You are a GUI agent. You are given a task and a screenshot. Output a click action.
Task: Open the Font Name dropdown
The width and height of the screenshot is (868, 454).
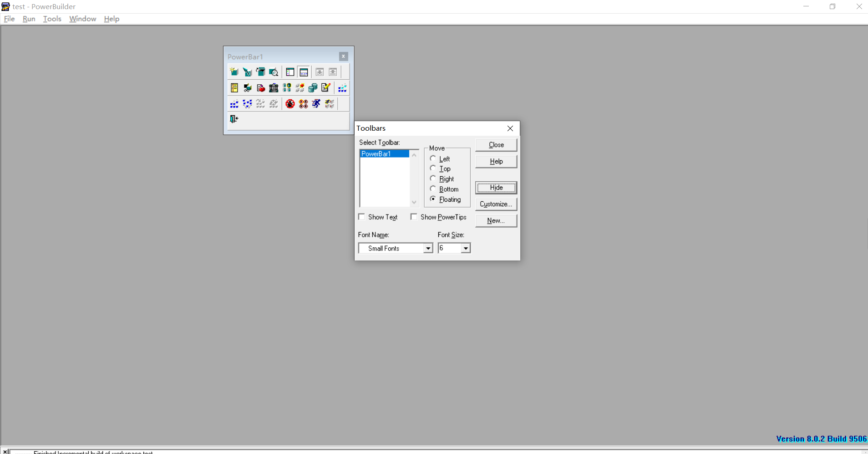coord(428,248)
